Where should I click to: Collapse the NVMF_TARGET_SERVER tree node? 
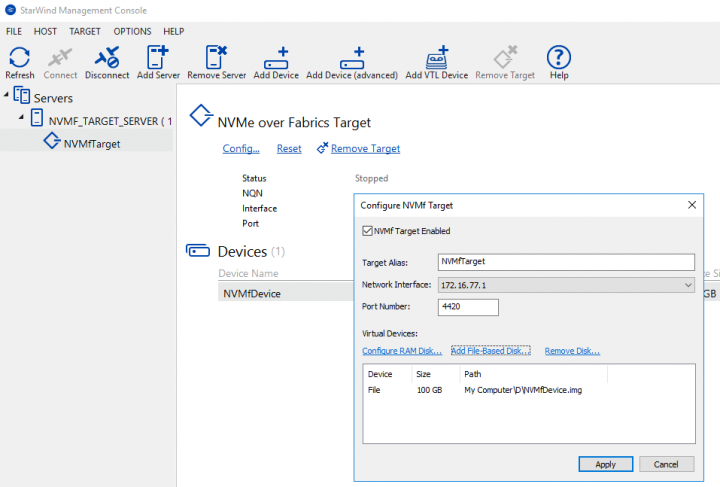21,117
